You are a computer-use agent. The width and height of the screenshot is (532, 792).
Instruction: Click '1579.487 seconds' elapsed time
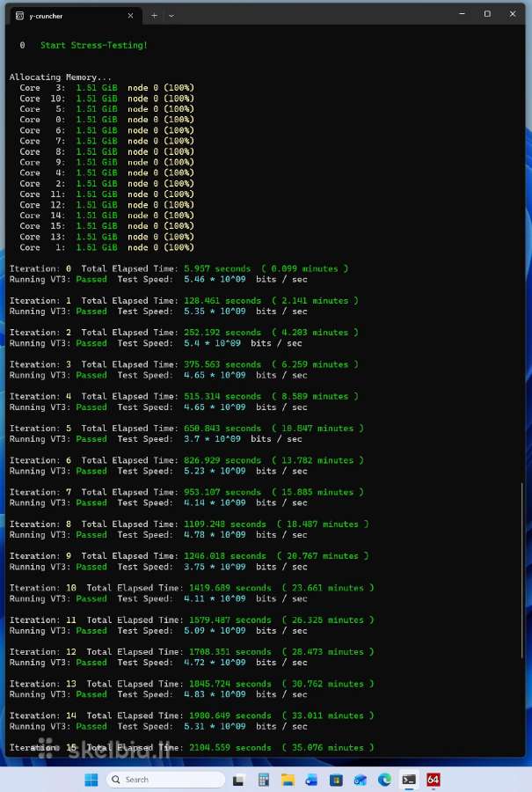(230, 620)
